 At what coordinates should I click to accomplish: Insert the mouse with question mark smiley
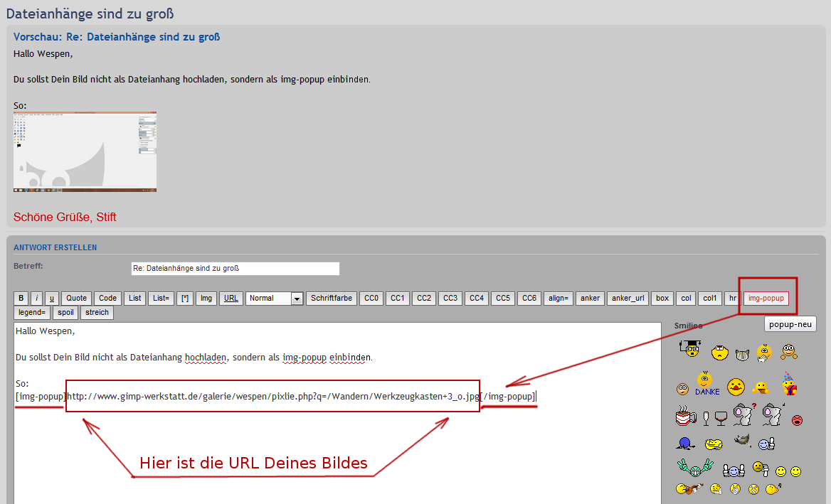(745, 414)
